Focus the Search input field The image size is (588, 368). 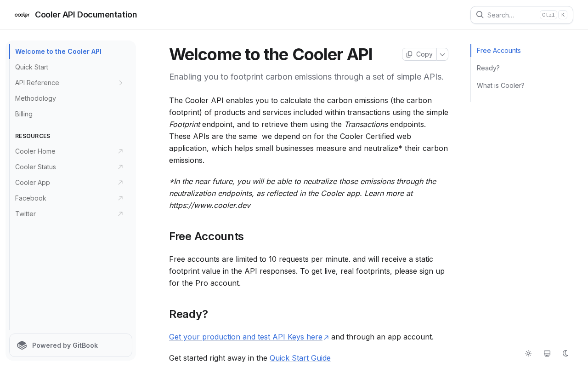511,15
